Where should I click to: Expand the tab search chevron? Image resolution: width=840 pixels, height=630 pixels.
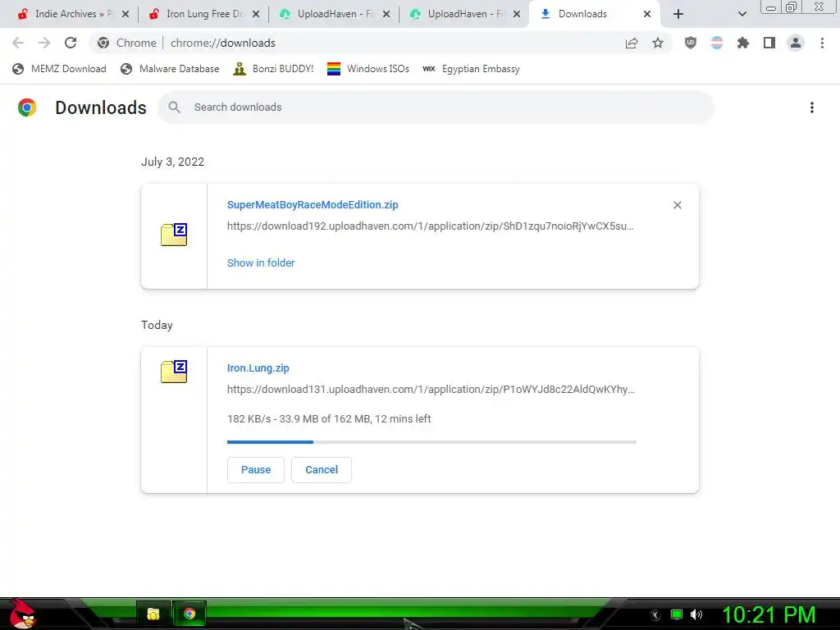pyautogui.click(x=742, y=14)
